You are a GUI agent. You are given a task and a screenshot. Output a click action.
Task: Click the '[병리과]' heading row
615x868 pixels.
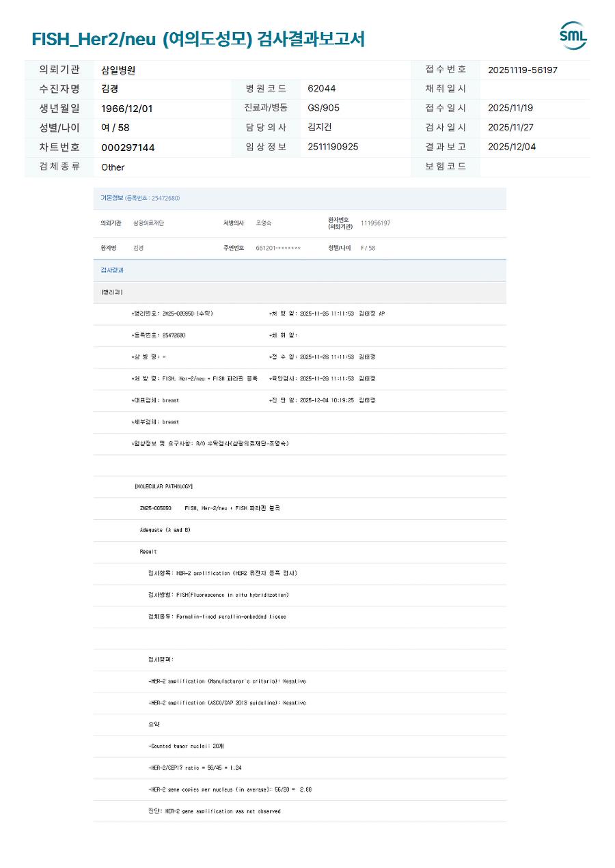click(x=300, y=292)
